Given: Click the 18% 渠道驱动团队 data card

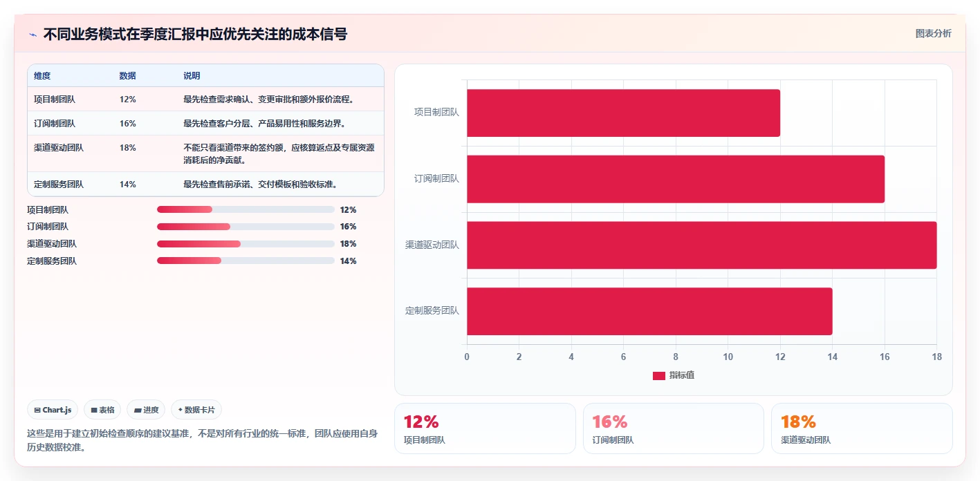Looking at the screenshot, I should (x=862, y=428).
